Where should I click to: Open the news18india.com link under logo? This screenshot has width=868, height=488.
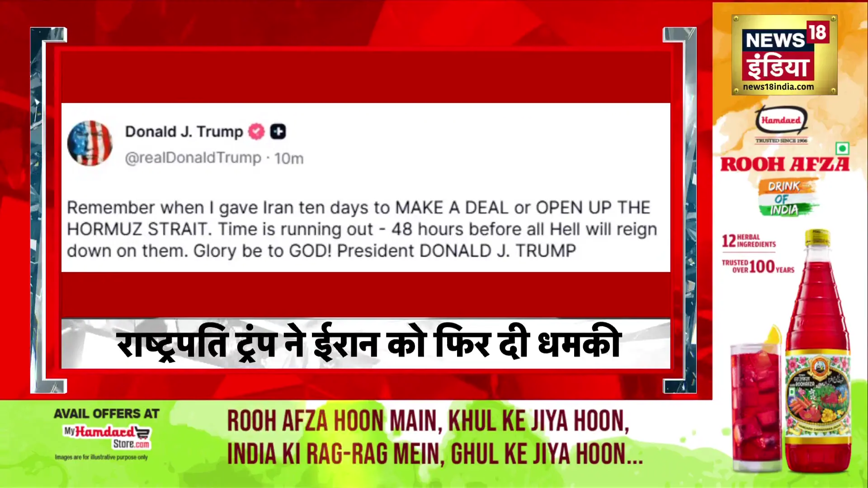(778, 87)
